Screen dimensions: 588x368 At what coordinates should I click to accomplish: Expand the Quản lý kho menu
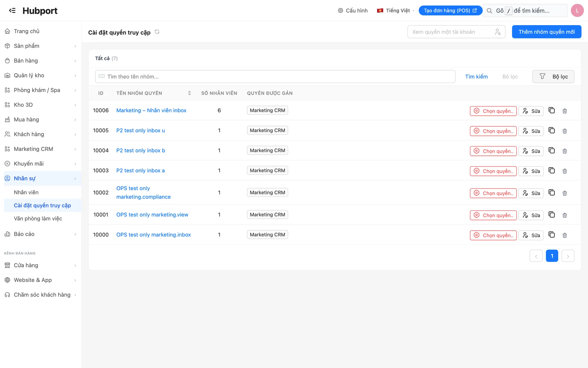[x=41, y=75]
